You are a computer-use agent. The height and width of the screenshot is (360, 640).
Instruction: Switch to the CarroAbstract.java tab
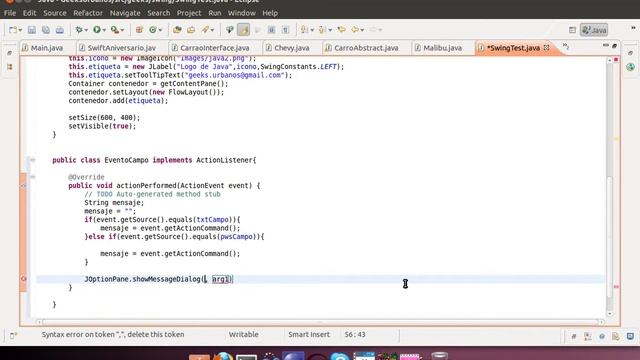pos(366,48)
